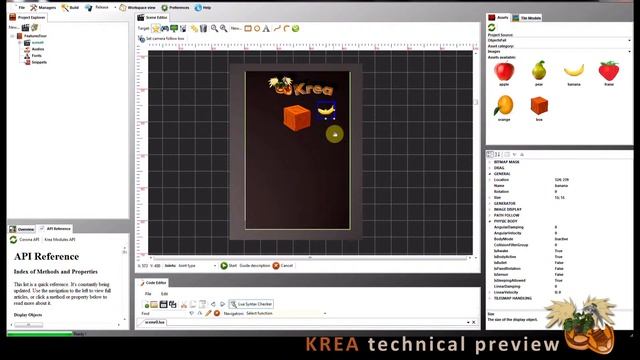
Task: Select the new circle shape tool
Action: click(257, 28)
